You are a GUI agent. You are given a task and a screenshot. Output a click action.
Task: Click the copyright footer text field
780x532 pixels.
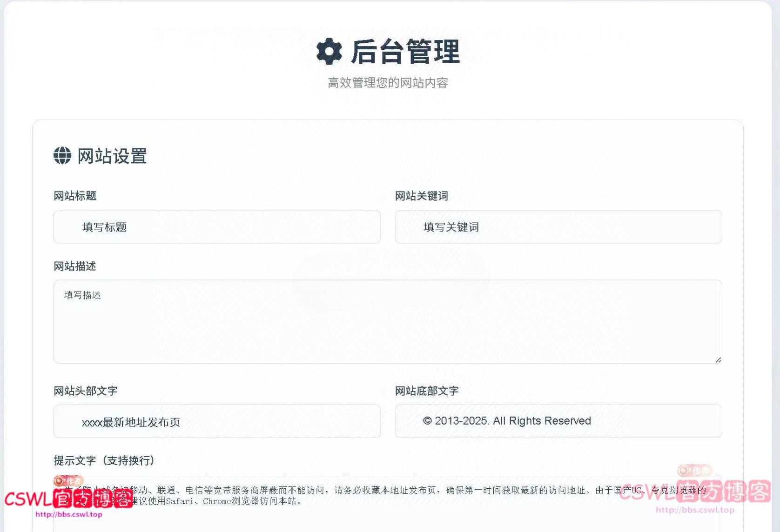coord(558,421)
